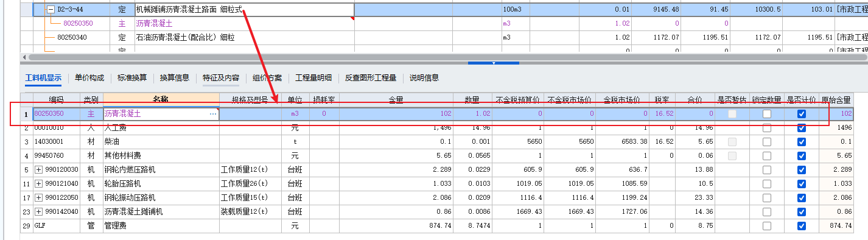Toggle 锁定数量 for 柴油 row
Screen dimensions: 868x240
(767, 142)
